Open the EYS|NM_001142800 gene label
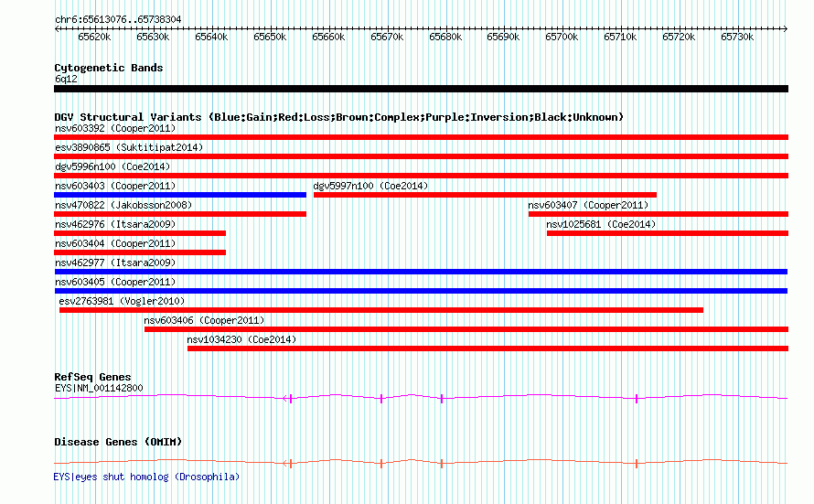 pos(99,388)
